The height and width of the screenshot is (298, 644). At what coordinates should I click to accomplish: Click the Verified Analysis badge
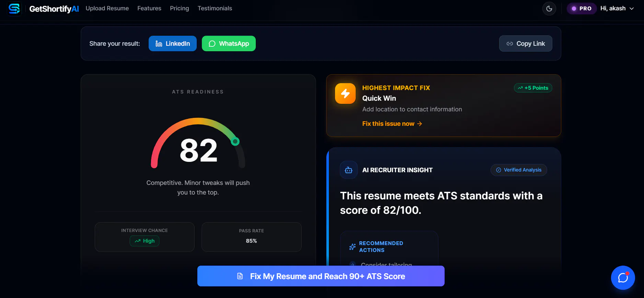[519, 170]
